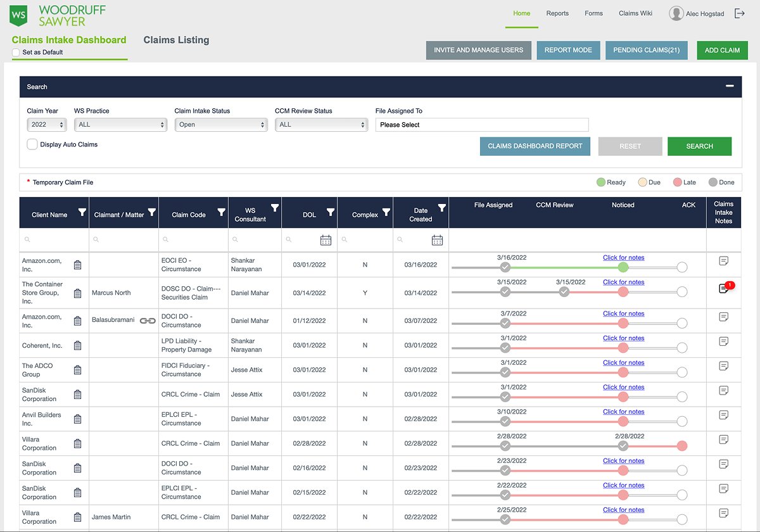Open the WS Practice dropdown
The image size is (760, 532).
point(120,125)
